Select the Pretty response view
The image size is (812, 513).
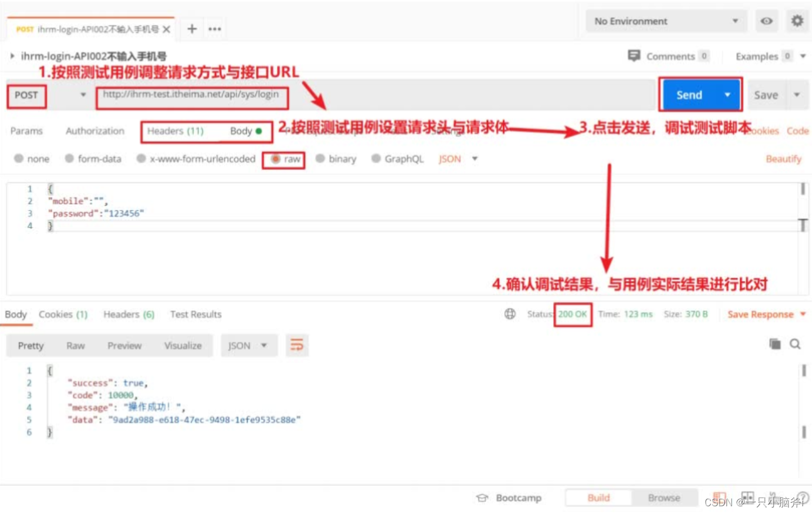(30, 346)
